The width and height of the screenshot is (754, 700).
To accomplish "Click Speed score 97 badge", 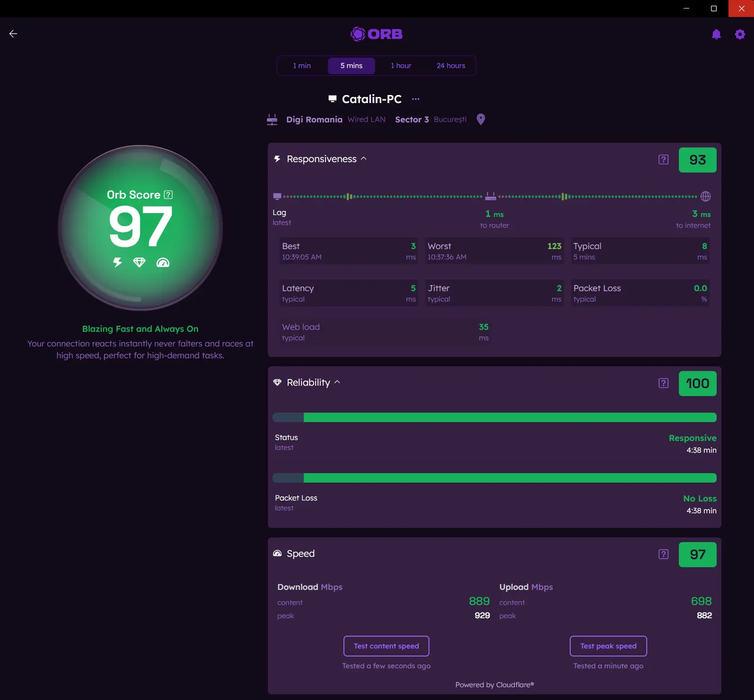I will (697, 555).
